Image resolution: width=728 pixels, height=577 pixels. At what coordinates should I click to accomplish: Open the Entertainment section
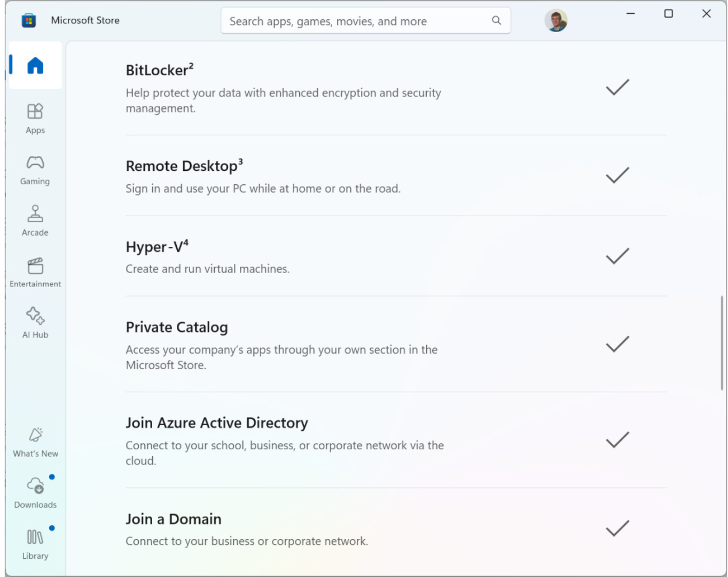point(35,272)
